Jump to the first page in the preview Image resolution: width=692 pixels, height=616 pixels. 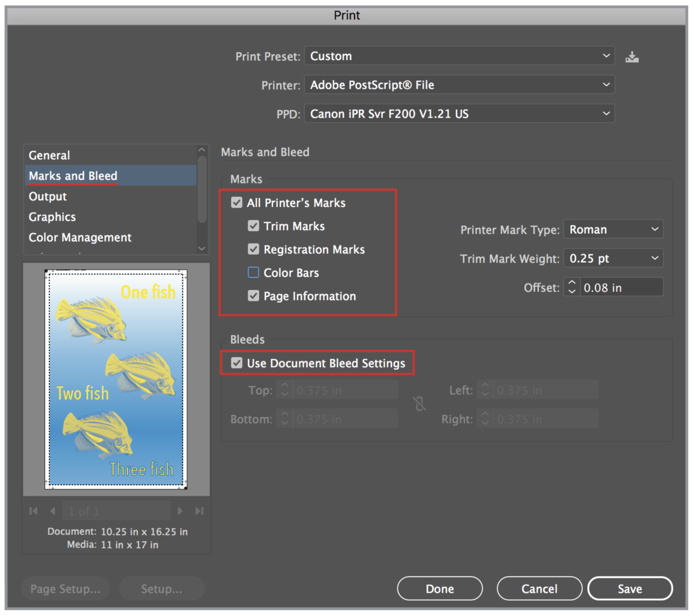point(33,511)
